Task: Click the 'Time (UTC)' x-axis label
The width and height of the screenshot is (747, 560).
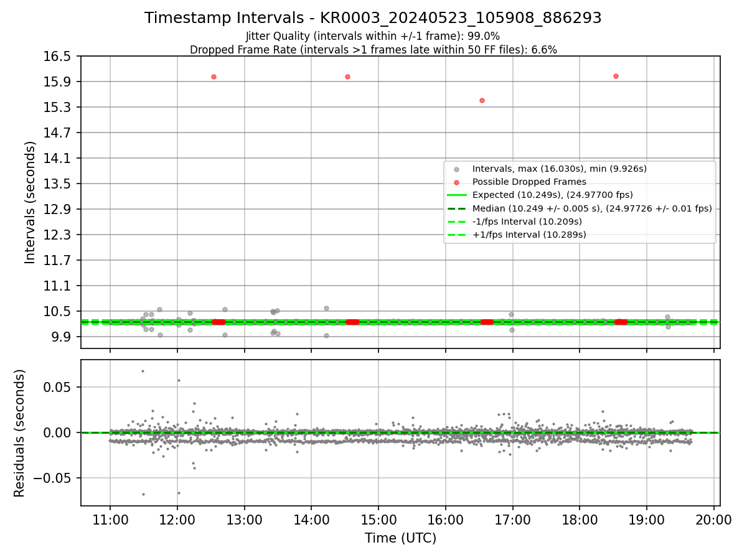Action: (400, 538)
